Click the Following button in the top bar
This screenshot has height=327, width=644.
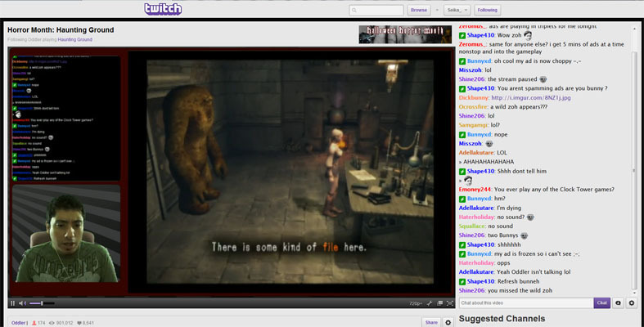[x=487, y=10]
